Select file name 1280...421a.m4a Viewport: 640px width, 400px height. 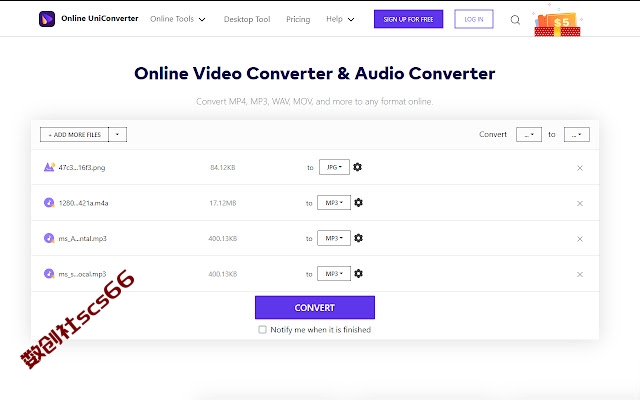pyautogui.click(x=83, y=203)
